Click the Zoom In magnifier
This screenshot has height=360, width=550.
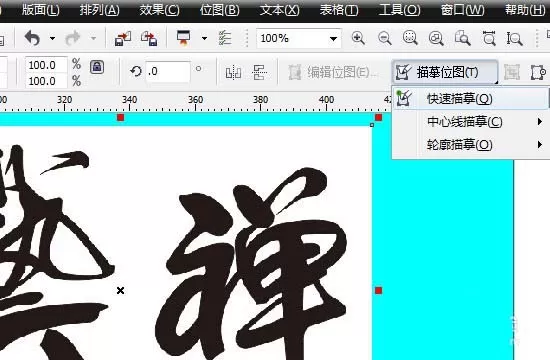358,38
